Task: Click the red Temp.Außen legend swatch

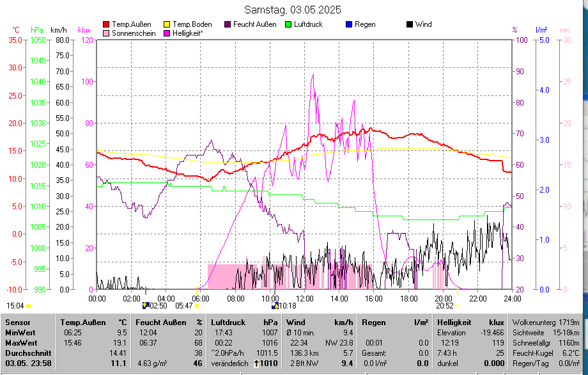Action: [106, 24]
